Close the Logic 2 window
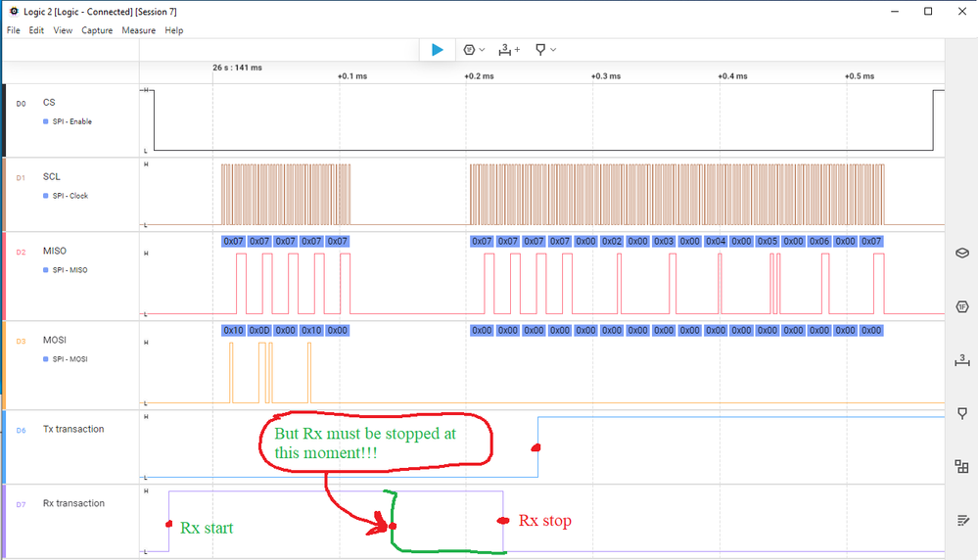The image size is (978, 560). [961, 11]
